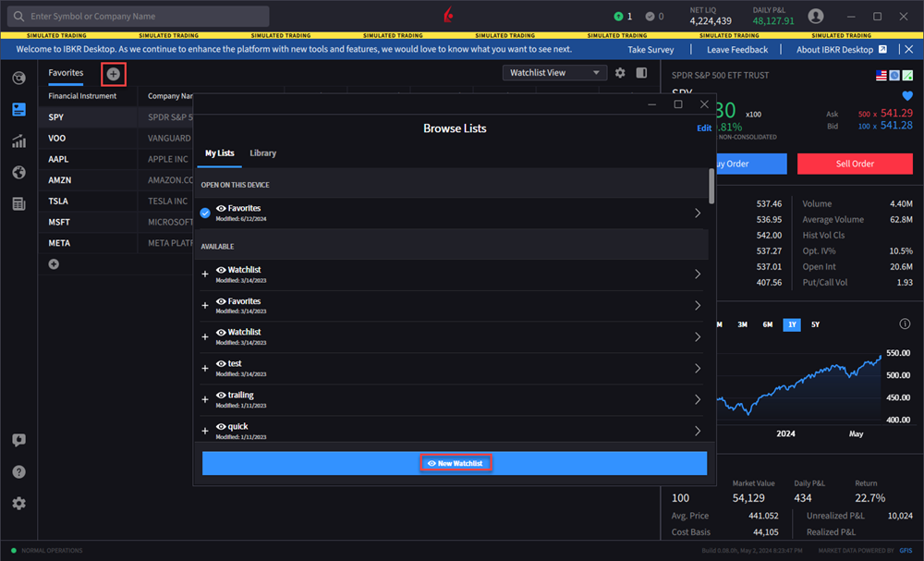Select the 6M chart range

pyautogui.click(x=767, y=324)
